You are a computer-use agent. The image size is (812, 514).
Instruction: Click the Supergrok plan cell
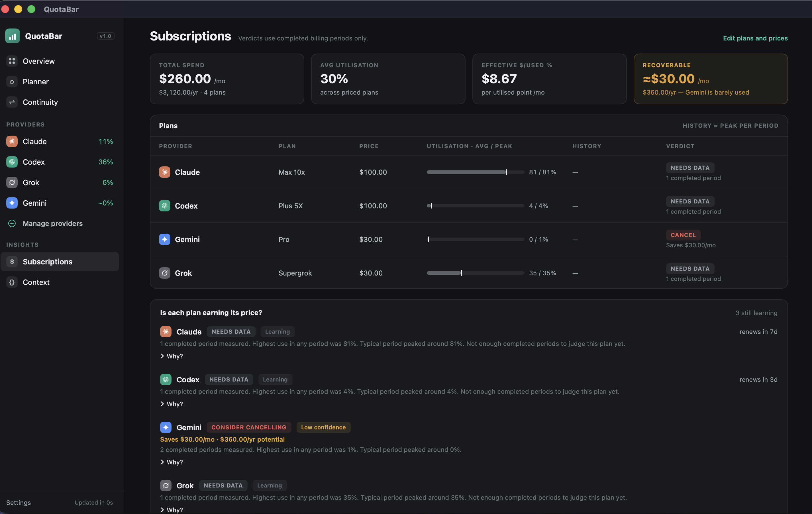(x=295, y=273)
